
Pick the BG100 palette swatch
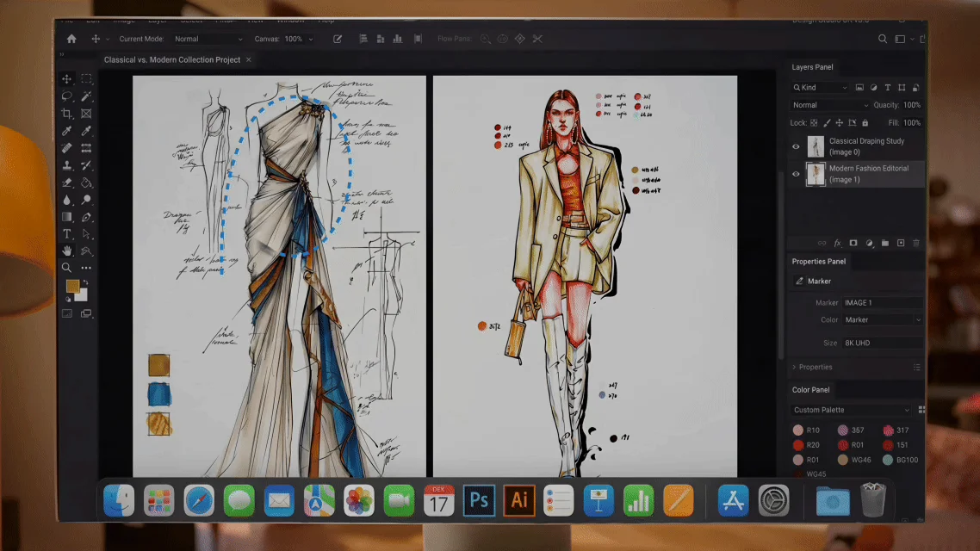tap(888, 460)
